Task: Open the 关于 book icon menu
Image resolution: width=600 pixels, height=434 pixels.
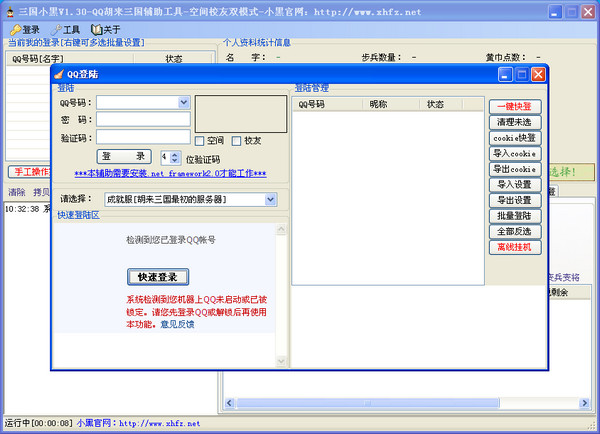Action: pos(106,30)
